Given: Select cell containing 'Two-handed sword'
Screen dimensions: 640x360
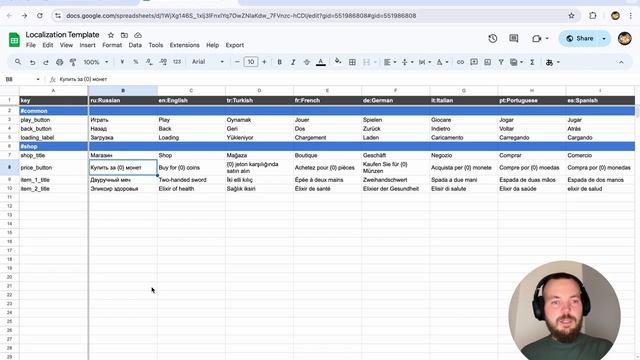Looking at the screenshot, I should click(191, 180).
